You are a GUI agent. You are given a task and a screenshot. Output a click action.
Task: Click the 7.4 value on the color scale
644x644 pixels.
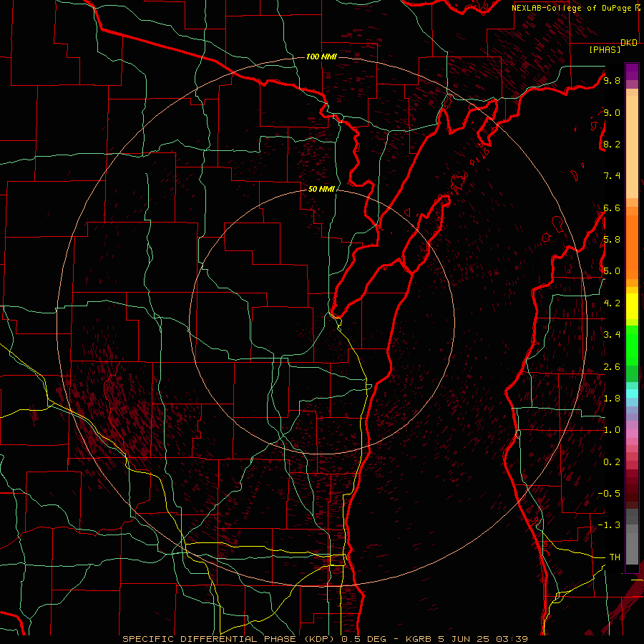pyautogui.click(x=612, y=176)
